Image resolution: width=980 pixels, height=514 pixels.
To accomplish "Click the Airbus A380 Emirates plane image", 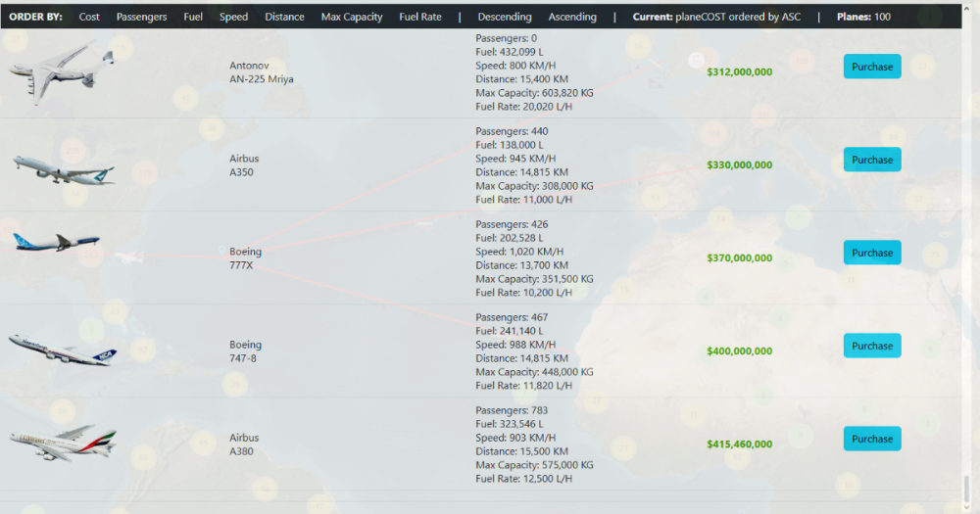I will (x=64, y=444).
